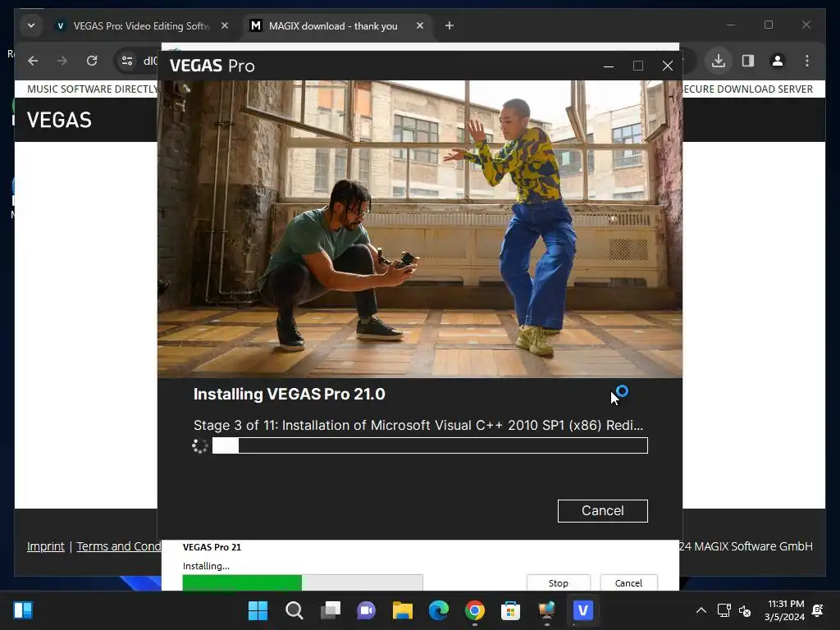The image size is (840, 630).
Task: Open the Windows Start menu
Action: click(258, 610)
